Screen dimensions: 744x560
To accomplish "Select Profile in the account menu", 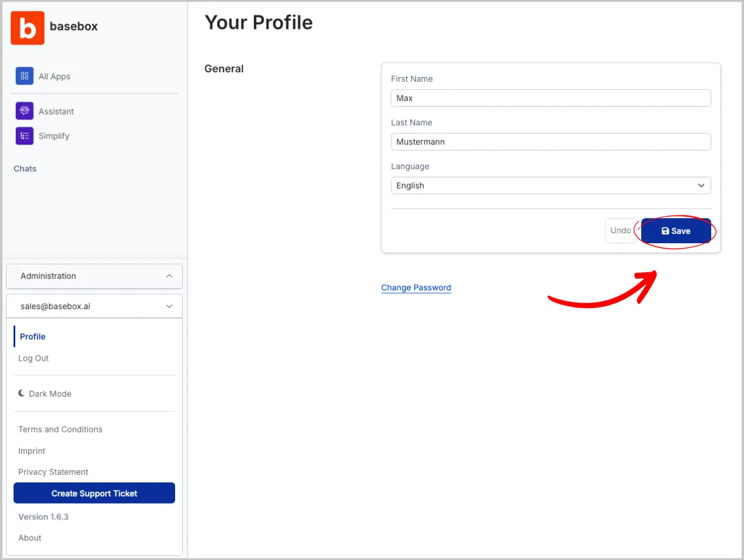I will click(x=33, y=337).
